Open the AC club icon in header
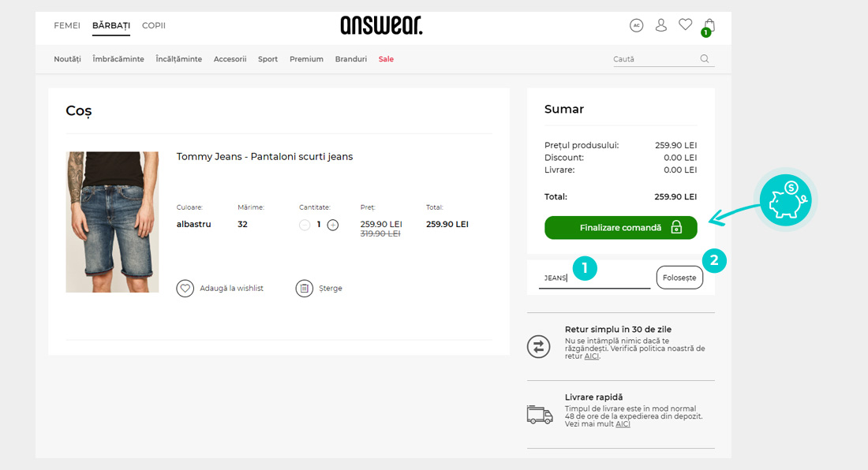 637,25
